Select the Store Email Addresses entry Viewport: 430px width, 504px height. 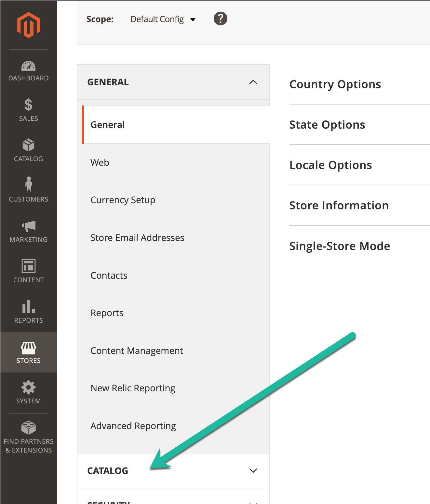click(137, 237)
